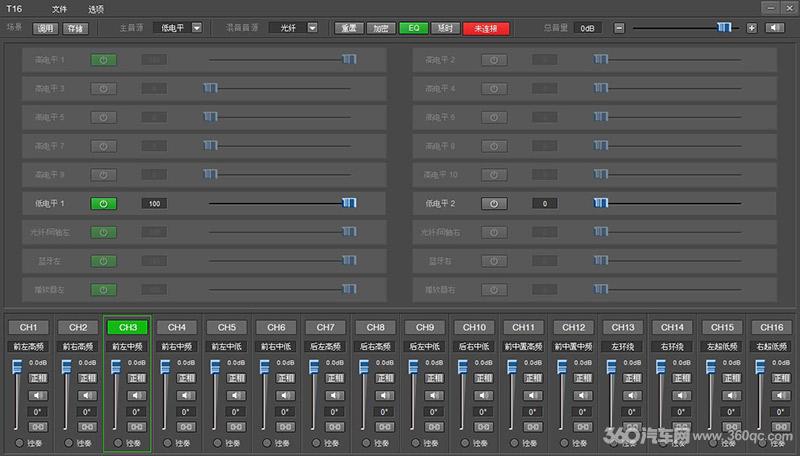Click the CH7 link icon button
Viewport: 800px width, 456px height.
click(335, 427)
